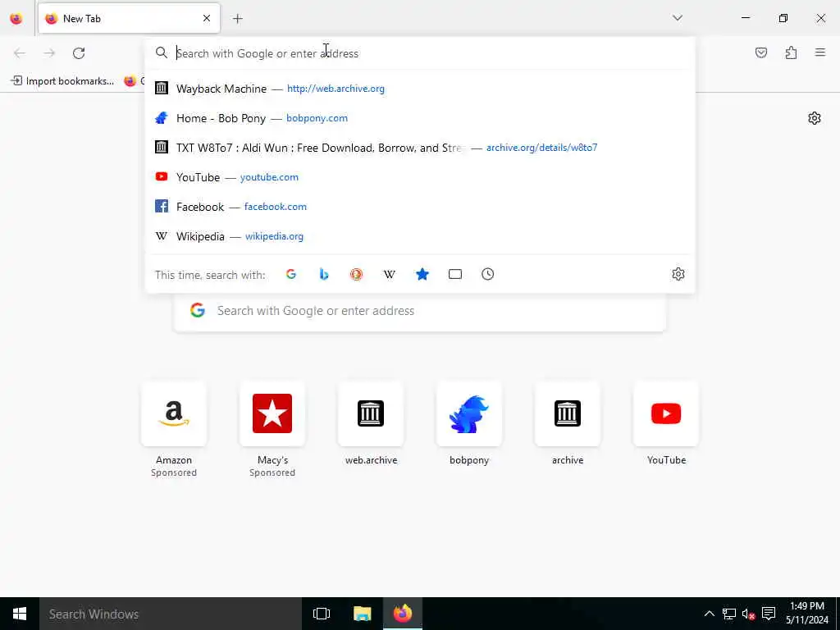Open http://web.archive.org link

[336, 89]
